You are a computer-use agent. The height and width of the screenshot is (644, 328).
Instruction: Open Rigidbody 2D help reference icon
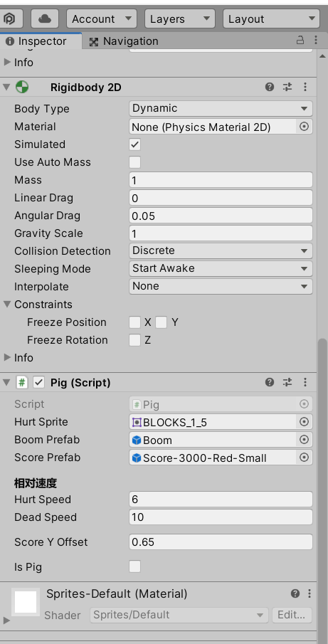point(270,87)
